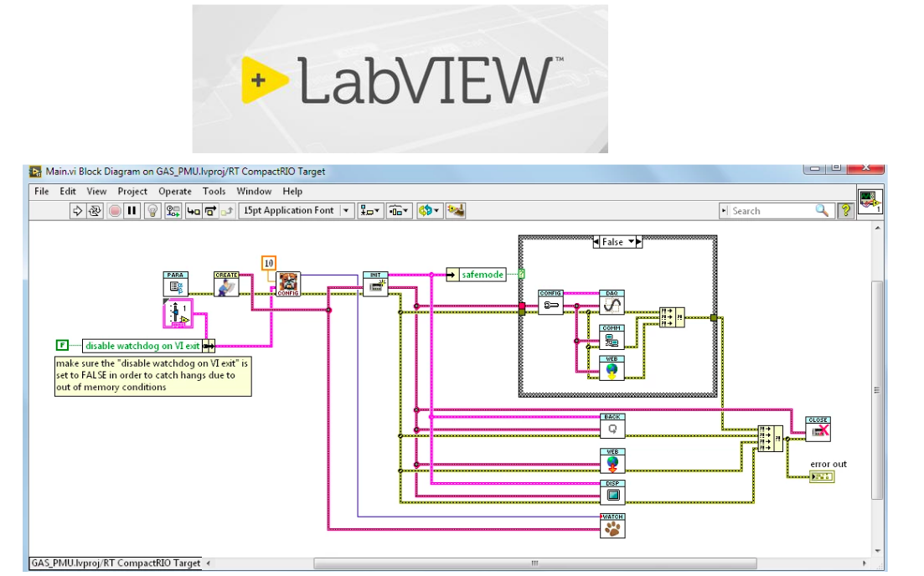Click the watchdog comment note
This screenshot has height=576, width=924.
pyautogui.click(x=153, y=376)
